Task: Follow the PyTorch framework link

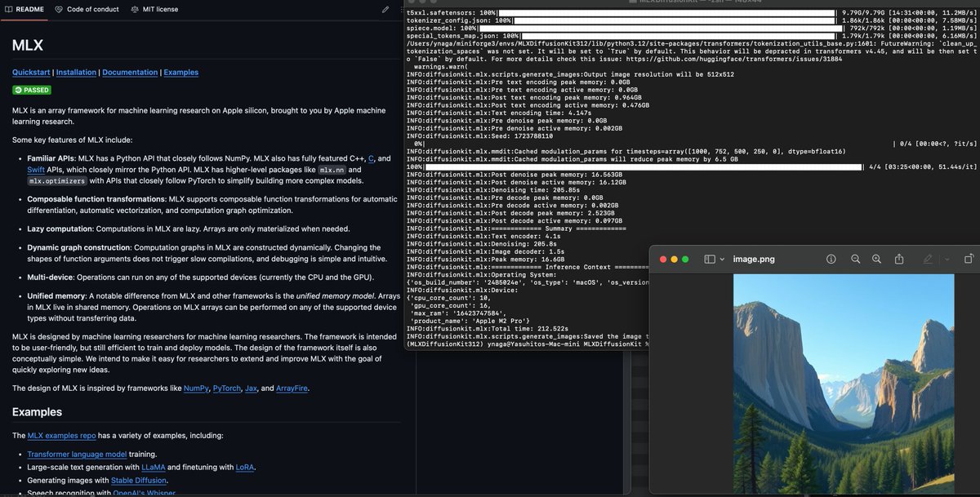Action: (226, 388)
